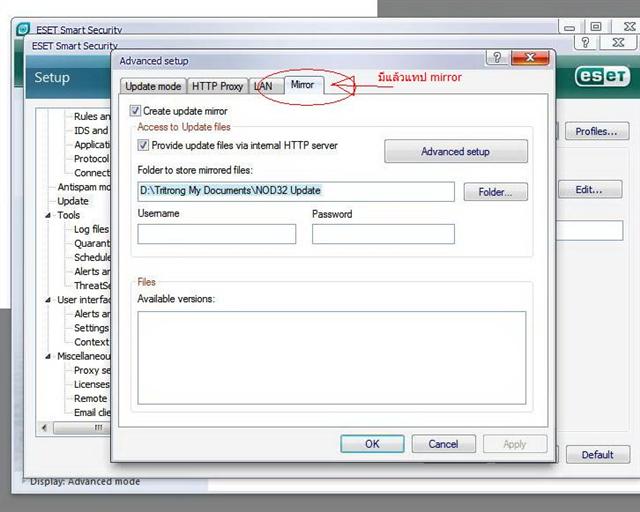Click the setup tree horizontal scrollbar thumb
This screenshot has width=640, height=512.
point(82,427)
